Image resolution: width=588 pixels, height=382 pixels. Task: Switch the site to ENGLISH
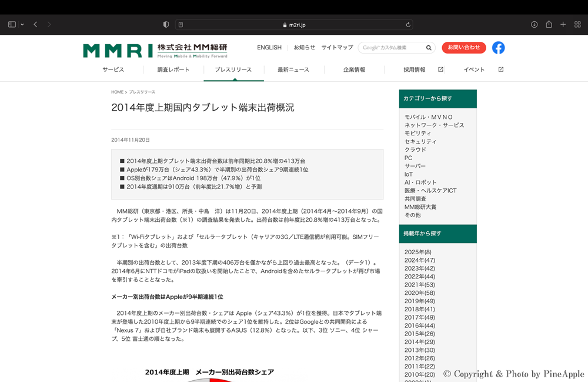coord(269,48)
